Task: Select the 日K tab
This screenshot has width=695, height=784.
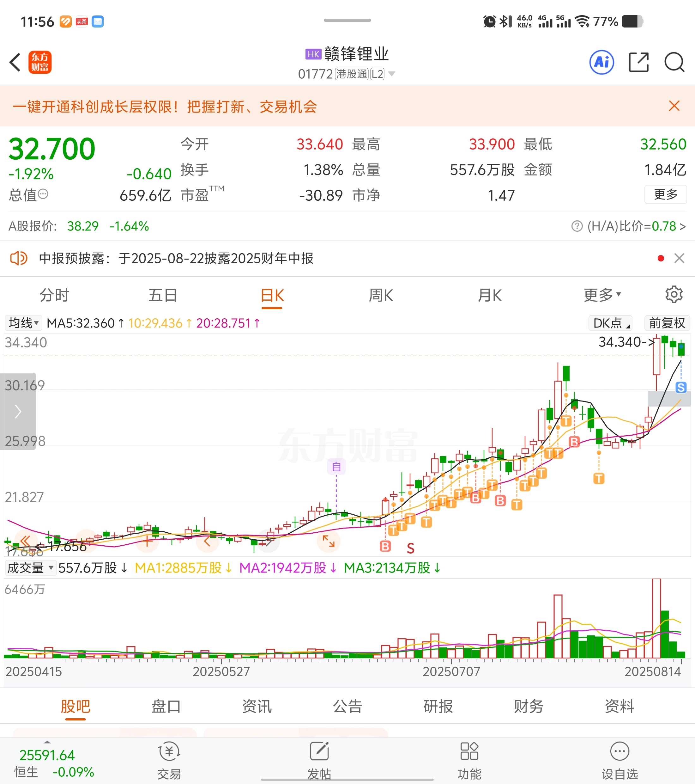Action: point(272,296)
